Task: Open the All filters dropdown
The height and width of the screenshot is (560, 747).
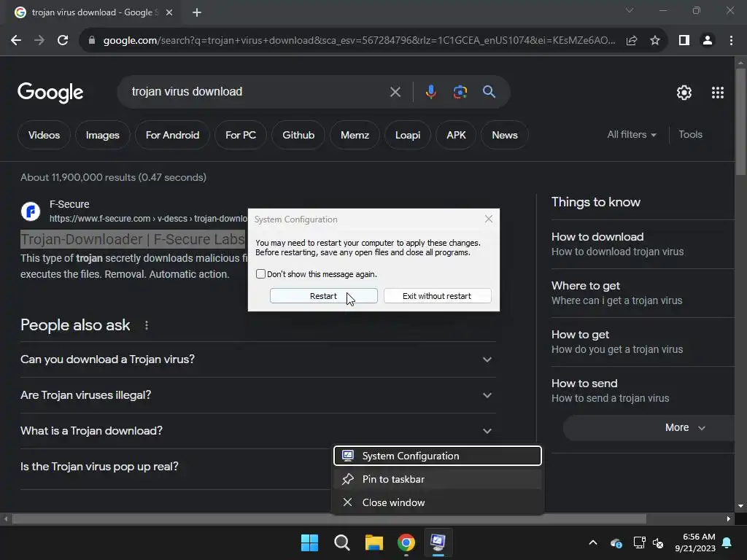Action: (632, 135)
